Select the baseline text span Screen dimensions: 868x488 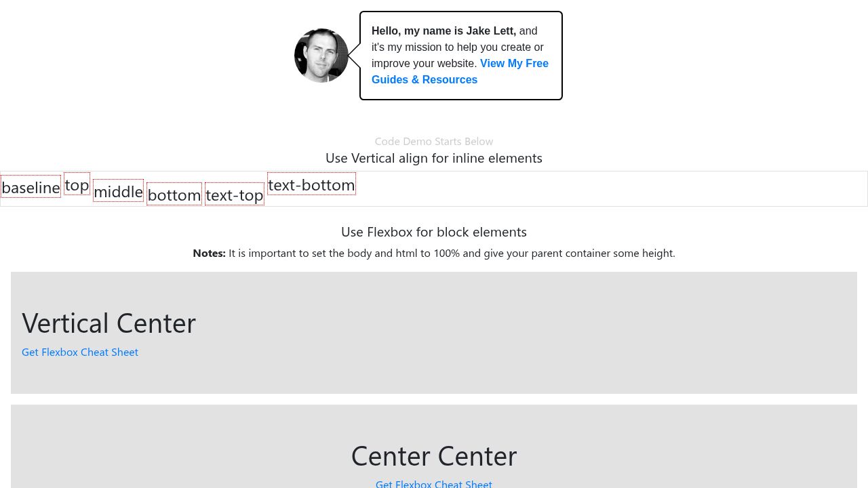pyautogui.click(x=31, y=188)
